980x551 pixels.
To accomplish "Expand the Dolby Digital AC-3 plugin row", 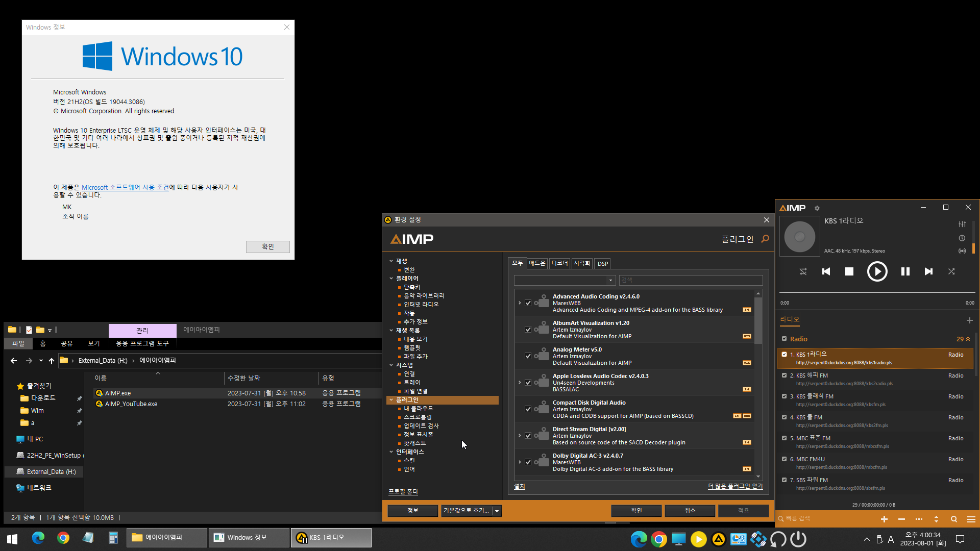I will (520, 462).
